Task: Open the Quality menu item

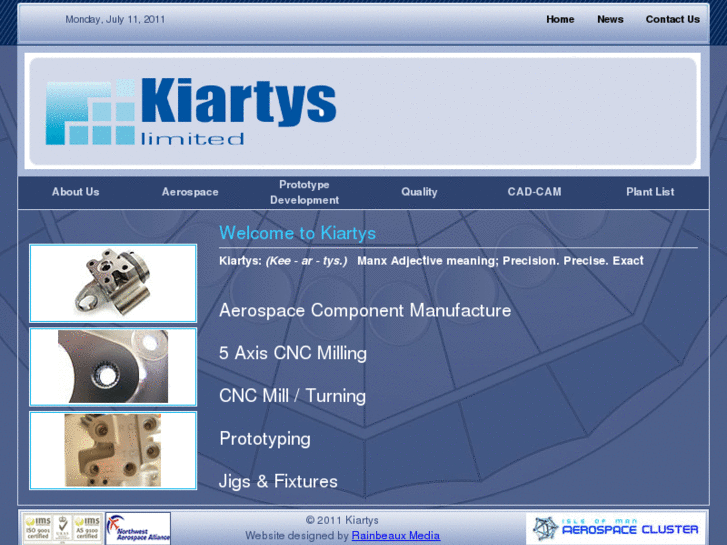Action: point(419,192)
